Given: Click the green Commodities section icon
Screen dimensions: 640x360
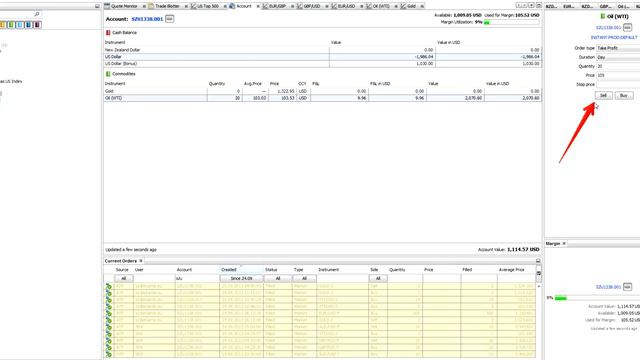Looking at the screenshot, I should click(108, 74).
